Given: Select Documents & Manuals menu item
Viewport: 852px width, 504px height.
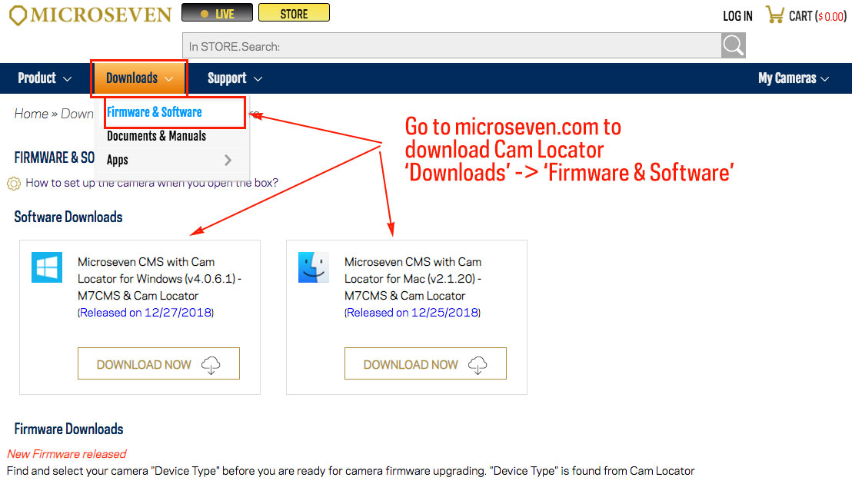Looking at the screenshot, I should click(x=157, y=136).
